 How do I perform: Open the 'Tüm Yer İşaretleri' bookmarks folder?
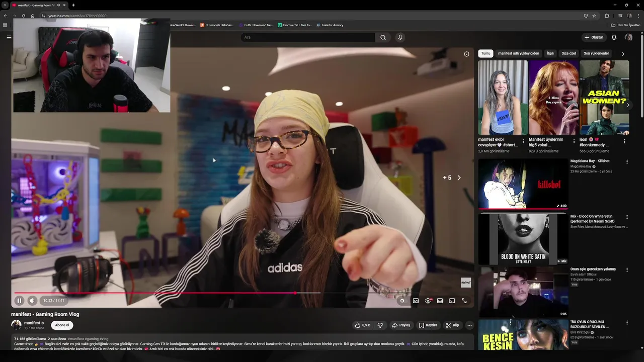[626, 25]
